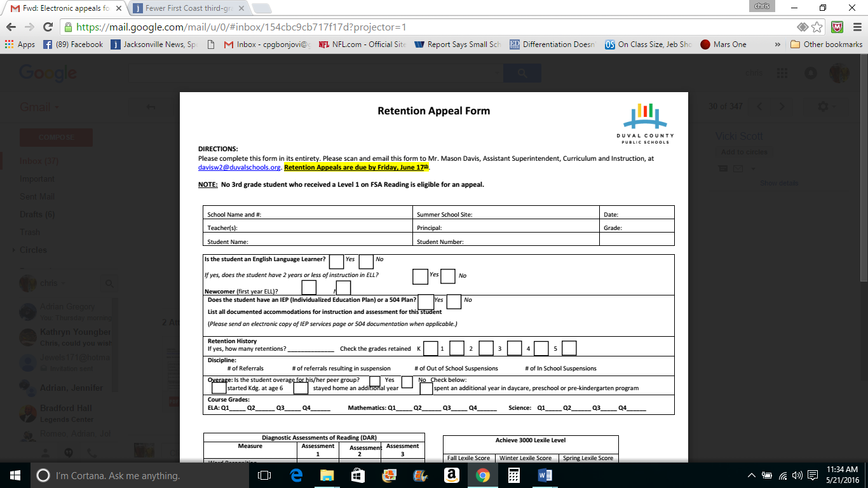Check Yes for IEP or 504 Plan
868x488 pixels.
[x=426, y=302]
